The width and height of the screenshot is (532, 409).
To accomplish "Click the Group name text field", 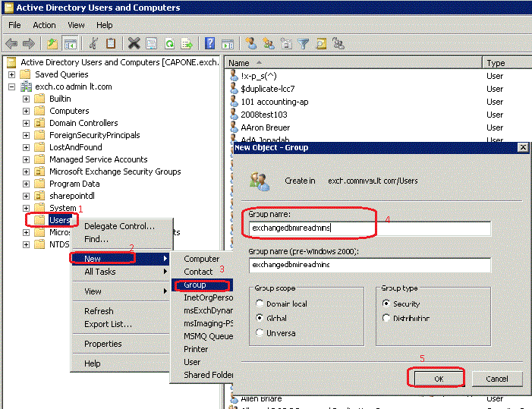I will [370, 228].
